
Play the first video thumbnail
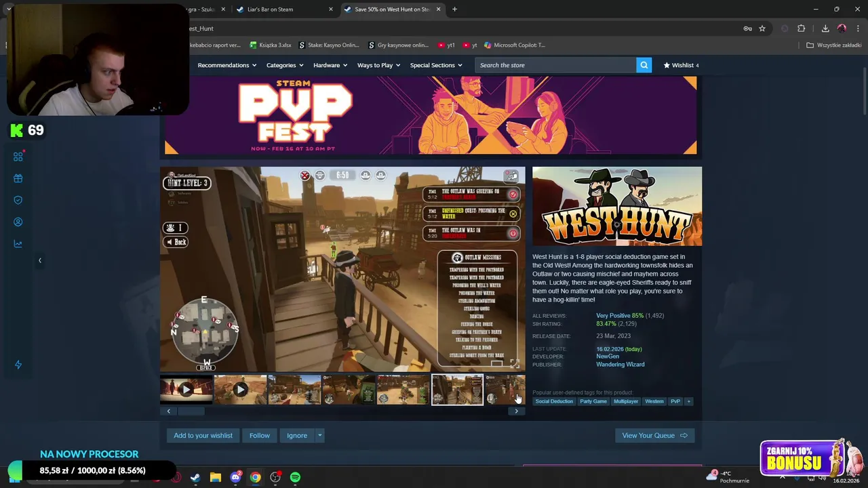pyautogui.click(x=186, y=390)
